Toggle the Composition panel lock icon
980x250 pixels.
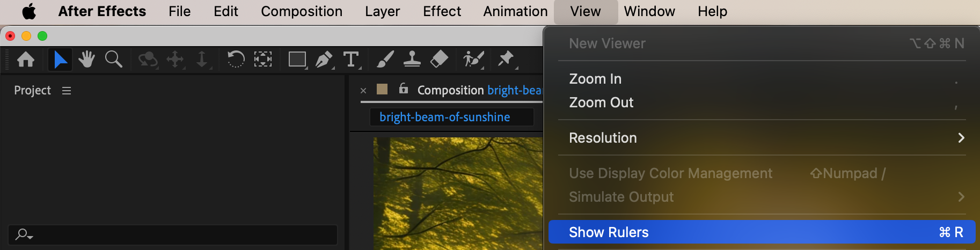pos(404,89)
